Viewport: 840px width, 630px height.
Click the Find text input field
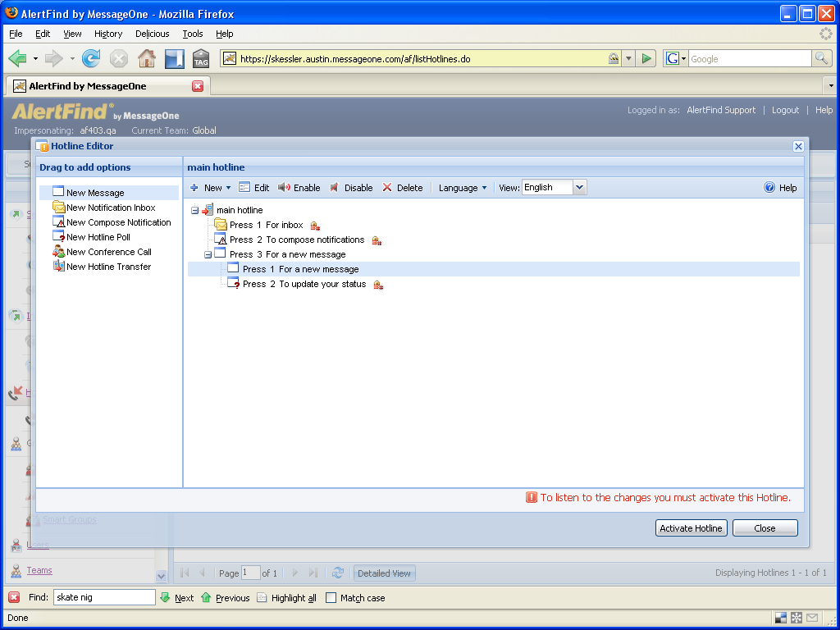(104, 597)
